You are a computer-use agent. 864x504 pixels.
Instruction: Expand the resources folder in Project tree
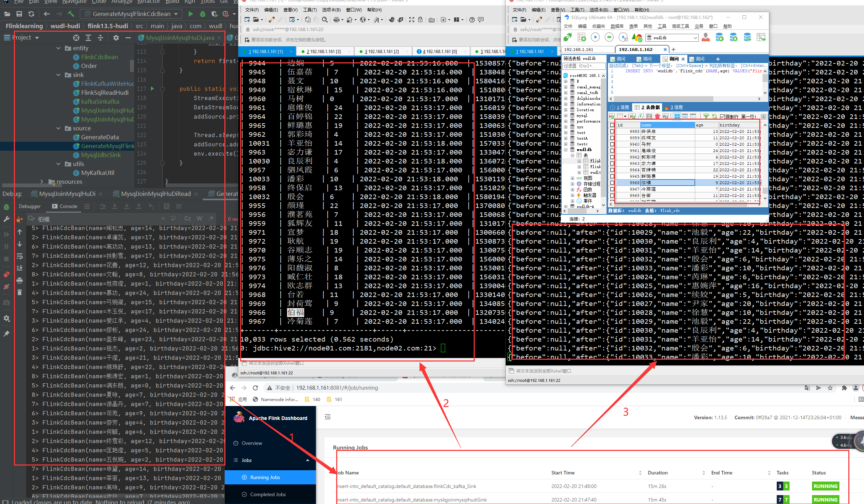pyautogui.click(x=42, y=182)
